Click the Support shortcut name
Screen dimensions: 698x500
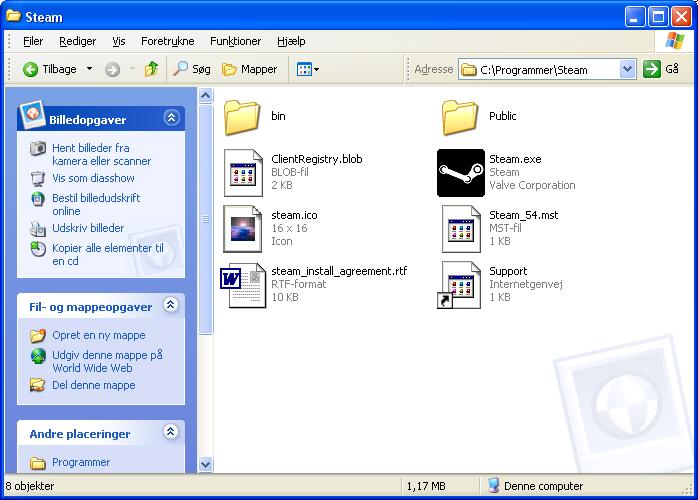pyautogui.click(x=508, y=271)
